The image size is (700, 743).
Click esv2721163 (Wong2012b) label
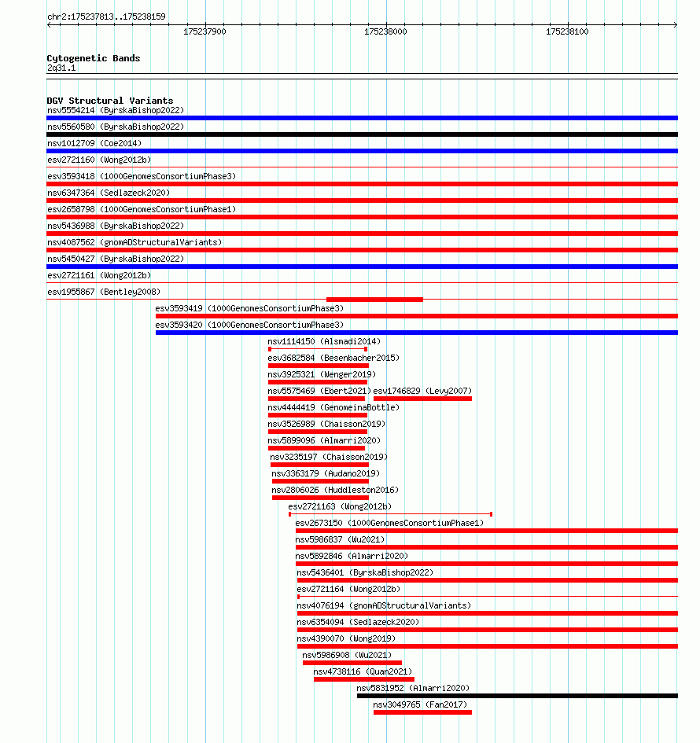[340, 506]
